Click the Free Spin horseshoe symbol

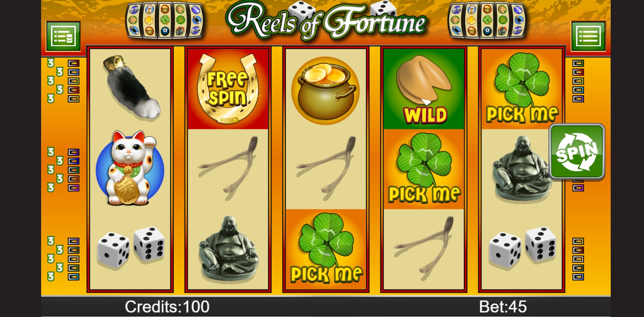point(228,89)
